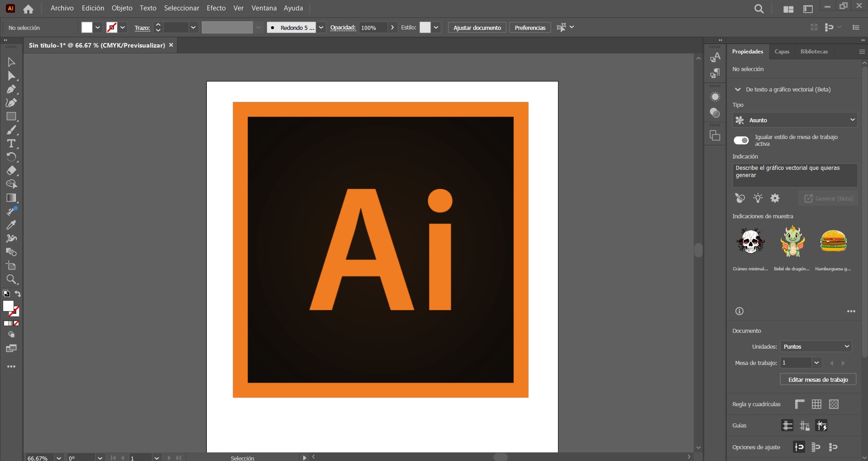Open the Efecto menu
Screen dimensions: 868x461
pyautogui.click(x=216, y=8)
